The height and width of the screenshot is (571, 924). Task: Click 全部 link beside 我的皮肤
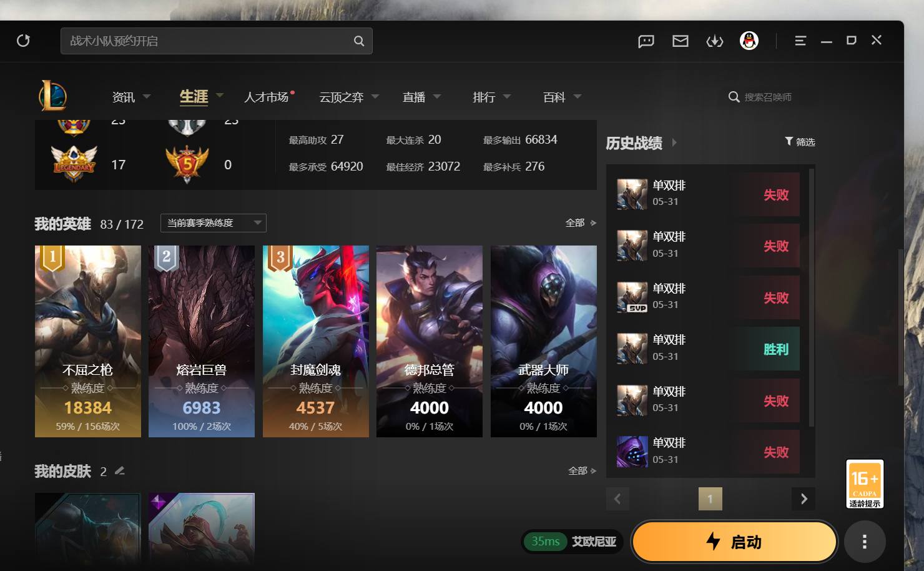pos(582,470)
